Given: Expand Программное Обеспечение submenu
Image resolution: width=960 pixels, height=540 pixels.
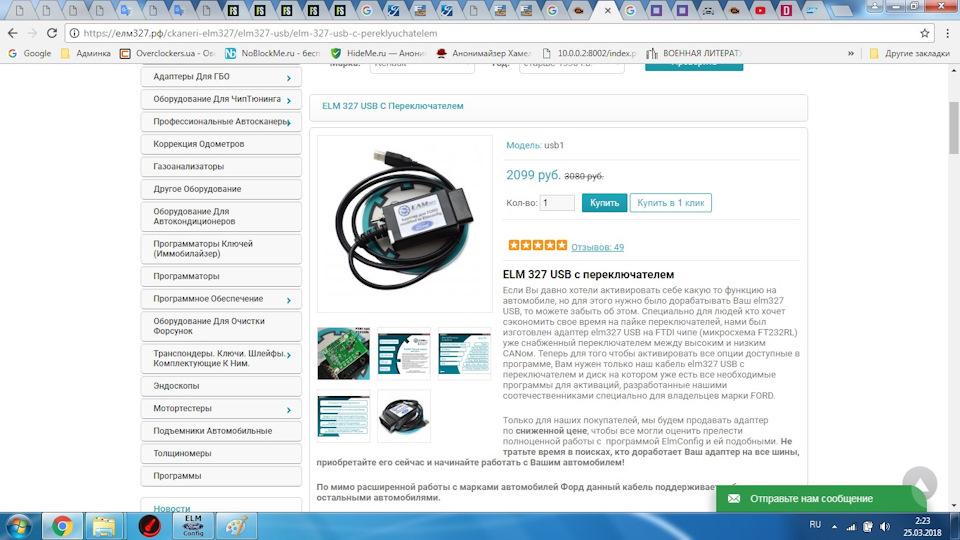Looking at the screenshot, I should click(289, 300).
